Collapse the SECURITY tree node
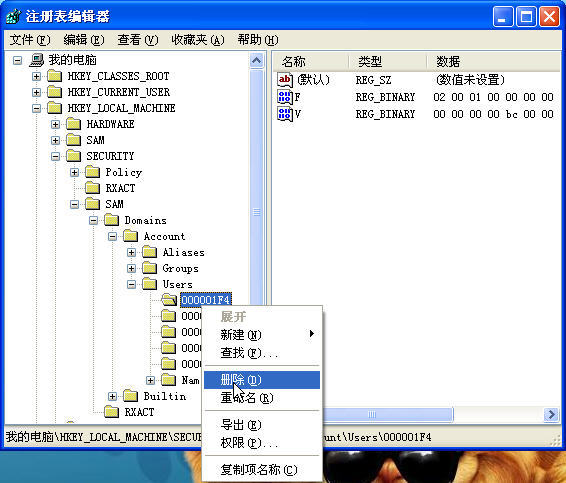The height and width of the screenshot is (483, 566). (x=56, y=156)
